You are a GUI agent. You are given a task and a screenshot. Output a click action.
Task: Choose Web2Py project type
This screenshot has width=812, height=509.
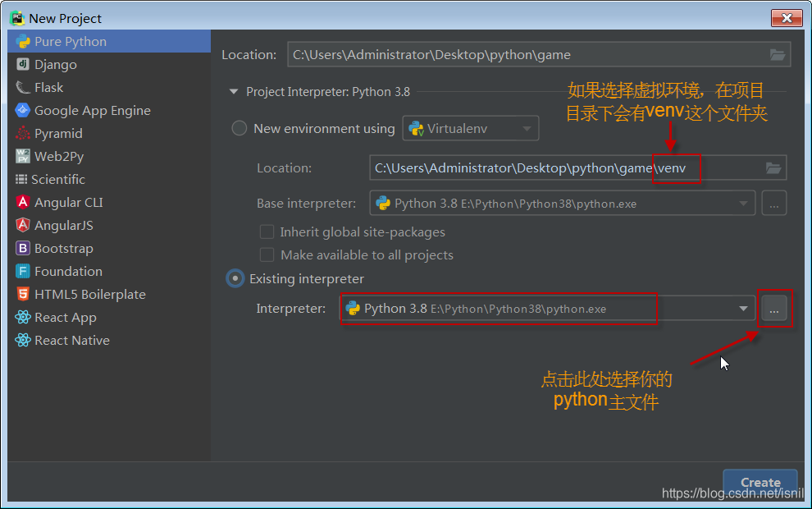pos(109,156)
